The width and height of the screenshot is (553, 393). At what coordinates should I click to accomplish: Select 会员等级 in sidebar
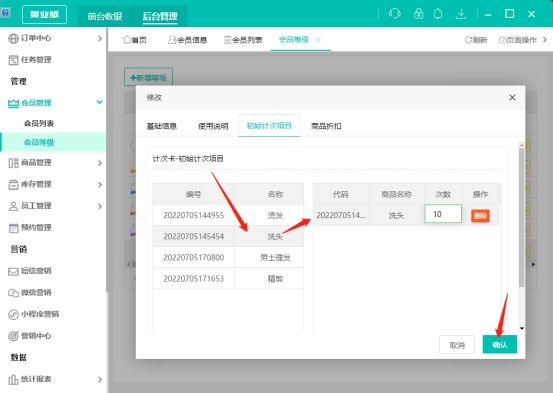coord(39,142)
